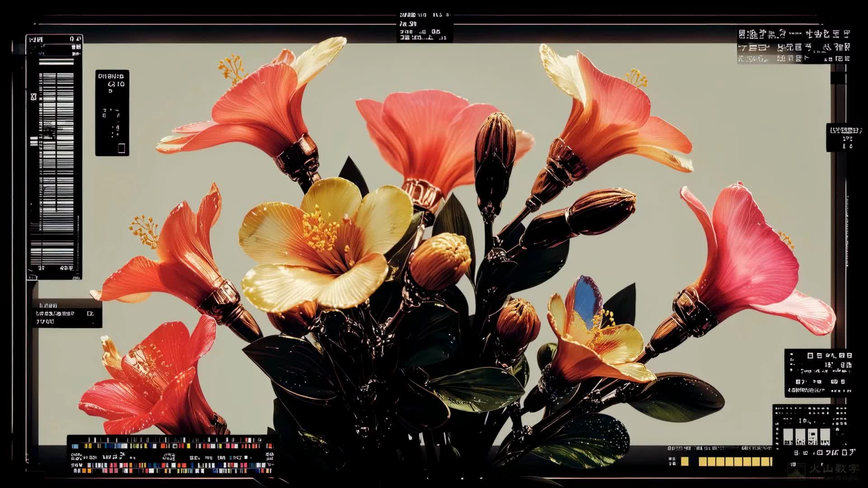Click the isolated yellow square left of yellow progress bar
Viewport: 868px width, 488px height.
684,461
